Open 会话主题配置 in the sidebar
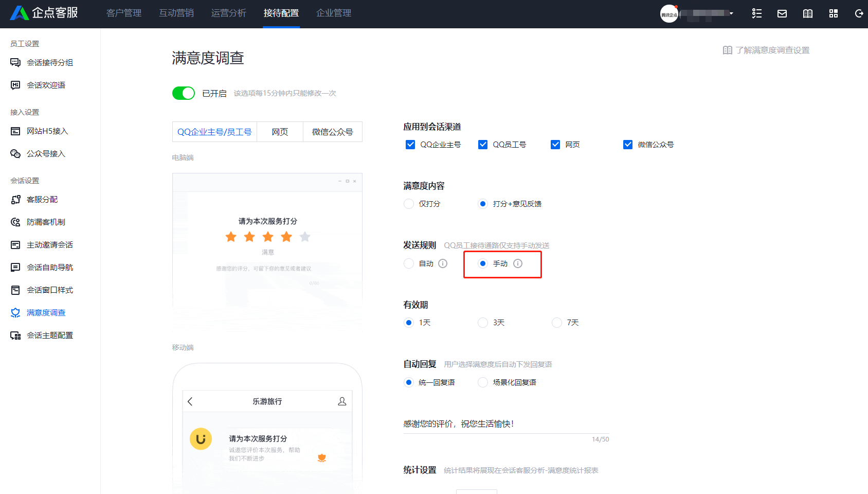868x494 pixels. (x=50, y=336)
